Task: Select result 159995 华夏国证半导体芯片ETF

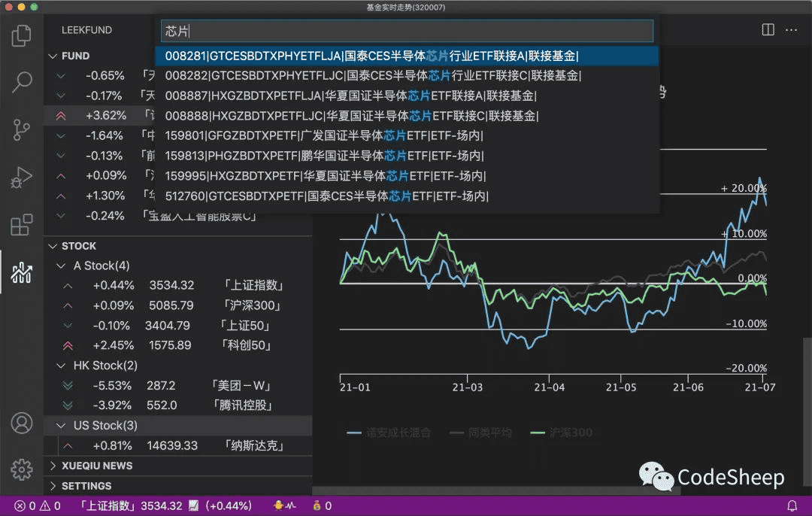Action: click(x=407, y=176)
